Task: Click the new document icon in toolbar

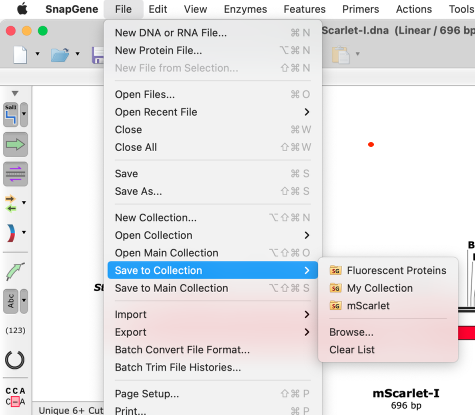Action: [20, 54]
